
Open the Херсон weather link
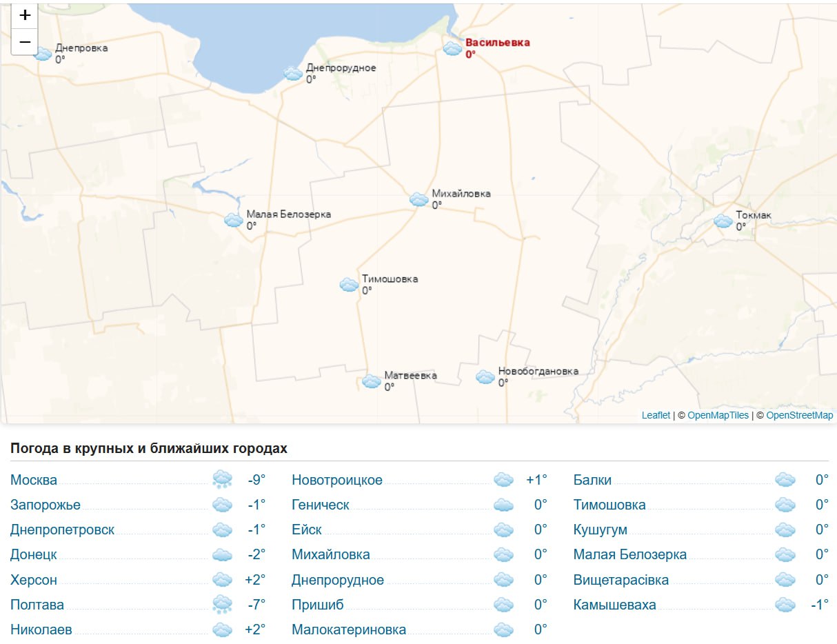point(34,580)
